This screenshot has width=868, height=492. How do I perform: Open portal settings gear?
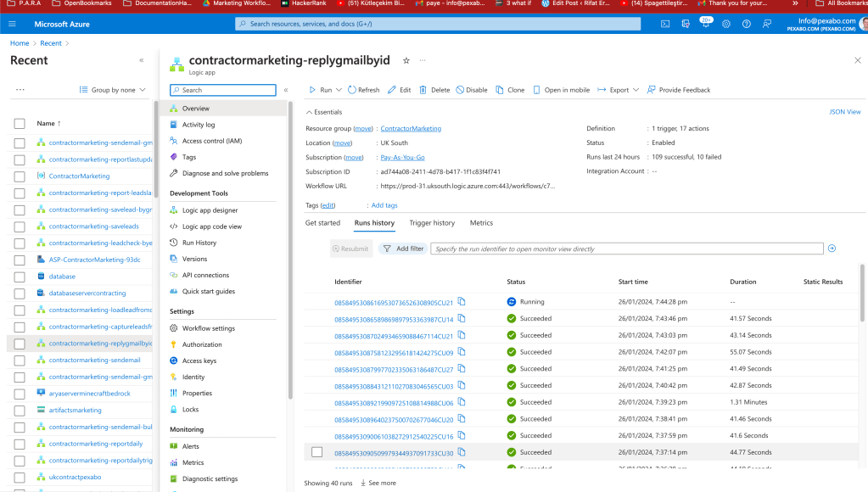point(726,24)
